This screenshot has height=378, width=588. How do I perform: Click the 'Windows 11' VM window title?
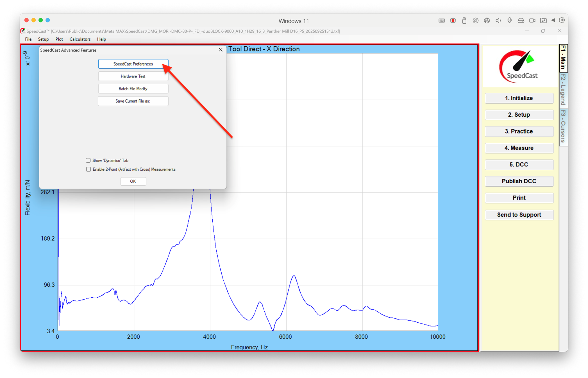pyautogui.click(x=294, y=21)
